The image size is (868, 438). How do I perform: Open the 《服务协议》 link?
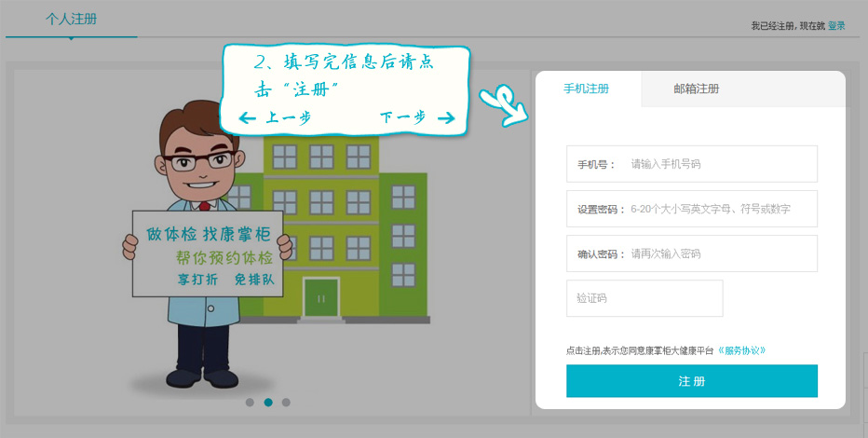741,350
